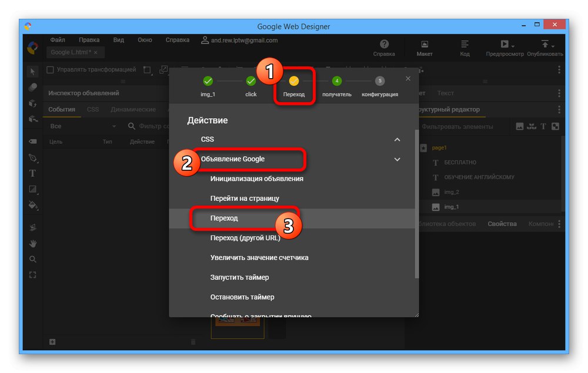588x373 pixels.
Task: Click the Опубликовать publish icon
Action: coord(544,44)
